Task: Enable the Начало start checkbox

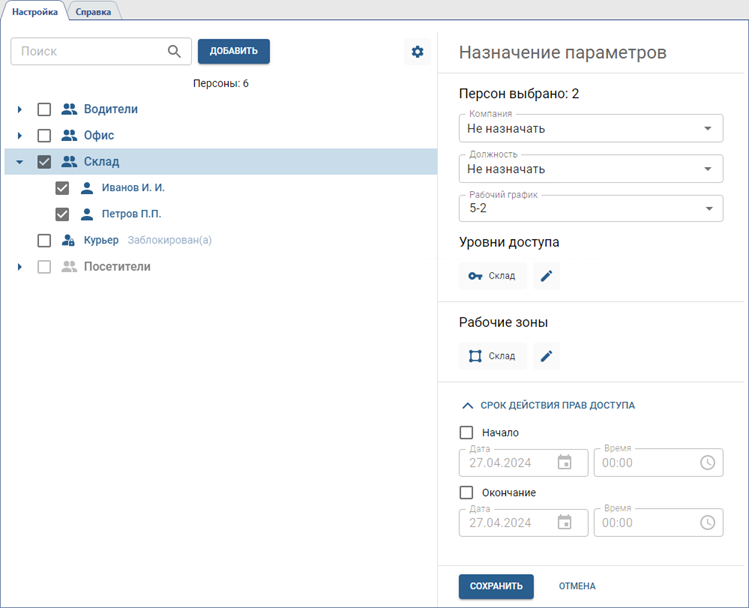Action: [466, 433]
